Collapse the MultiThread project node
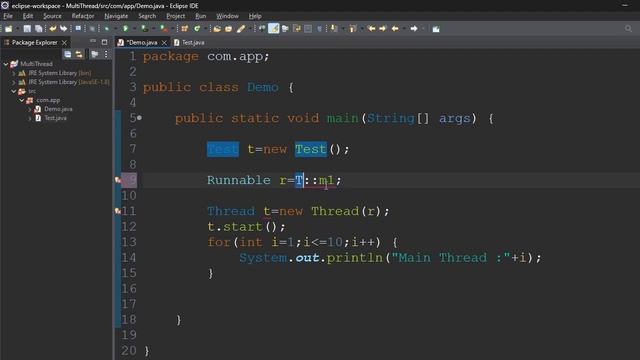The height and width of the screenshot is (360, 640). [x=6, y=64]
